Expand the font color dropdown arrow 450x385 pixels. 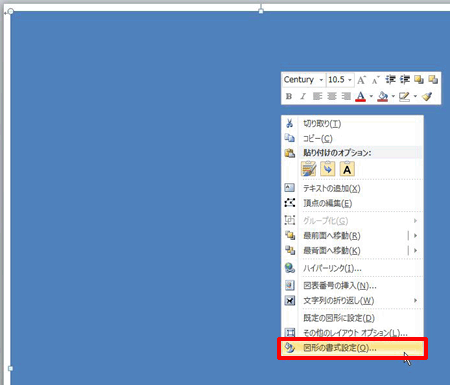point(371,96)
